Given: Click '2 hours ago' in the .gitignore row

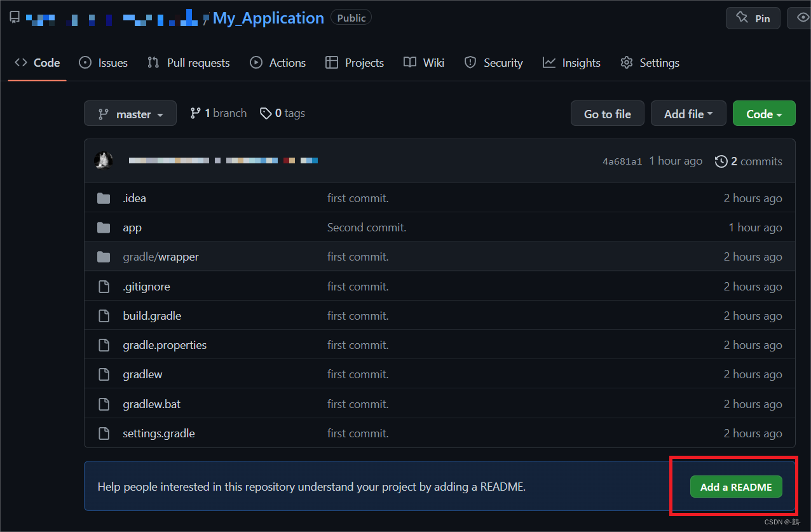Looking at the screenshot, I should (753, 287).
